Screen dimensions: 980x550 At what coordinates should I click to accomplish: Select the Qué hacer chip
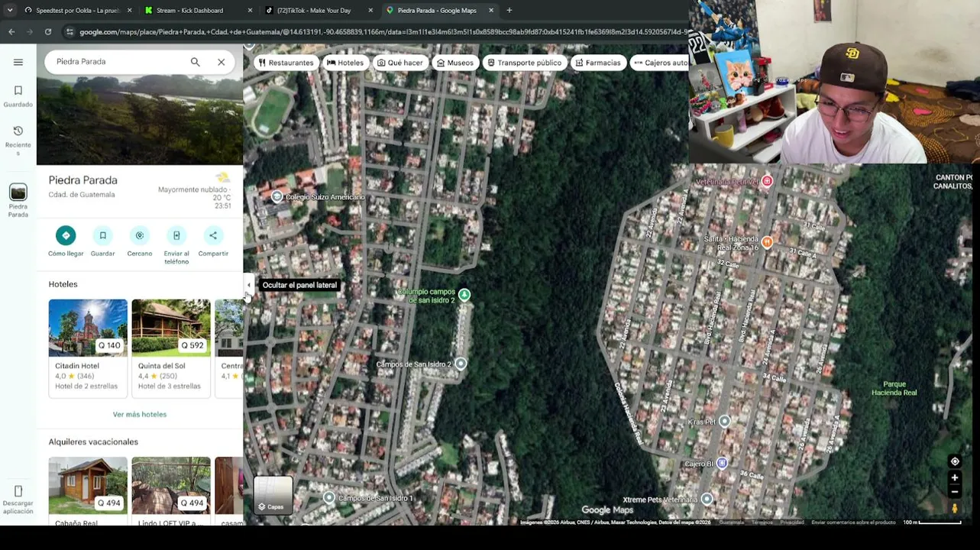pos(400,63)
